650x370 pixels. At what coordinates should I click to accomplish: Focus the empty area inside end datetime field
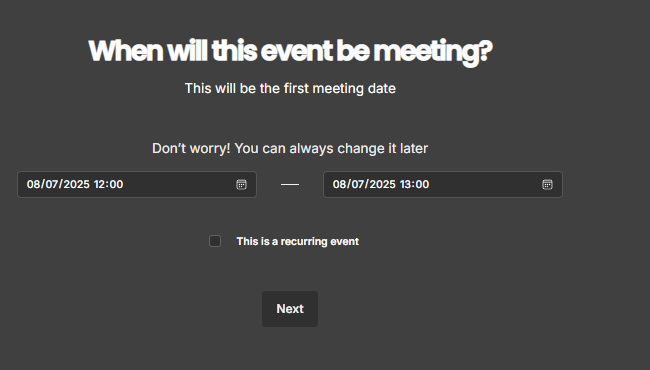485,184
